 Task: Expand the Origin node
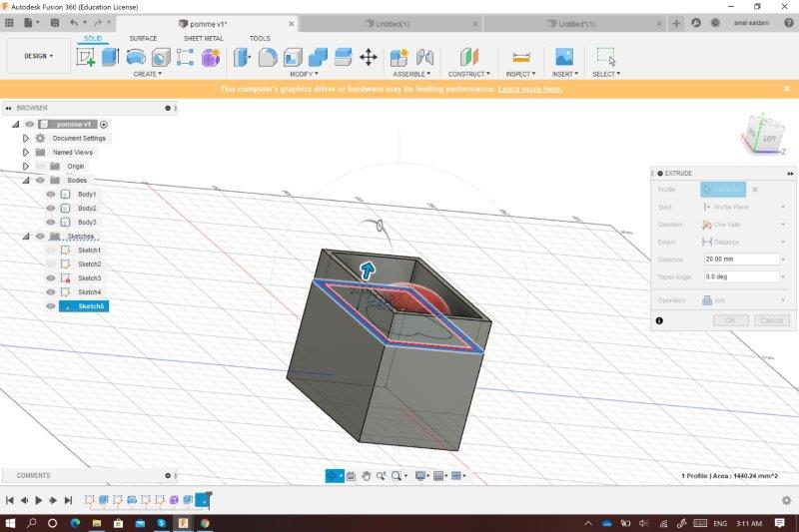coord(26,166)
